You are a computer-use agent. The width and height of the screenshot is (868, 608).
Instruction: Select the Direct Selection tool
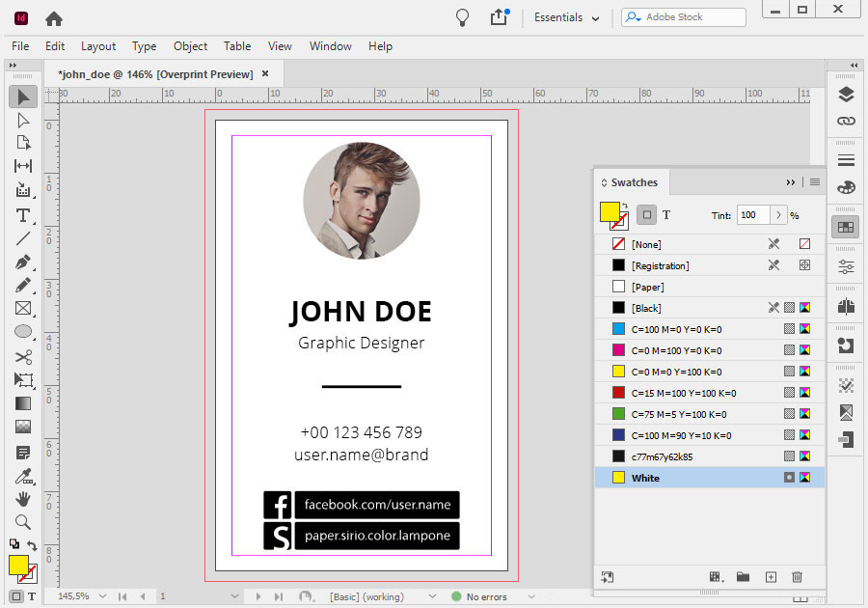point(23,121)
